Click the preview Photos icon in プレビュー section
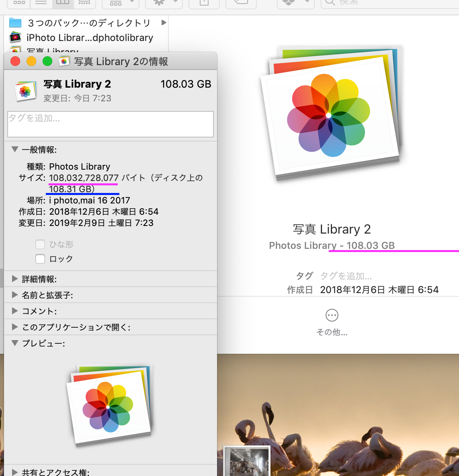Screen dimensions: 459x476 click(110, 405)
